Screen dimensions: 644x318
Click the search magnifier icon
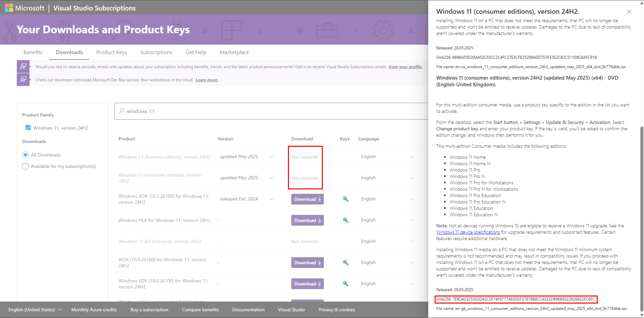click(121, 111)
